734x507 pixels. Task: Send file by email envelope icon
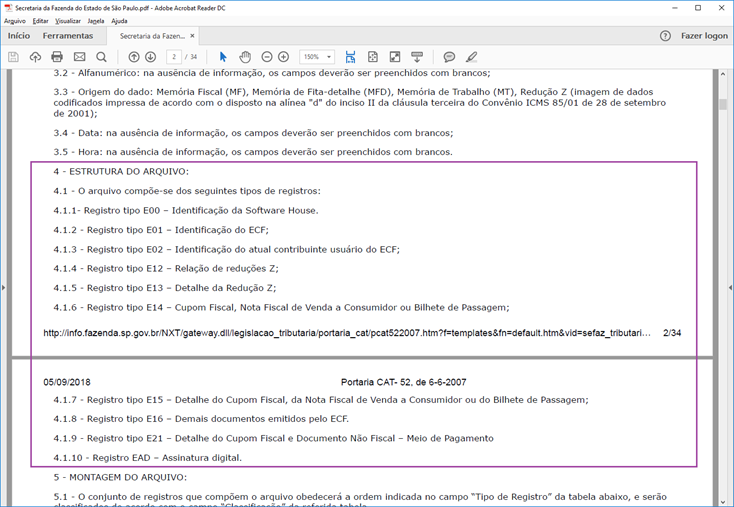click(x=80, y=57)
